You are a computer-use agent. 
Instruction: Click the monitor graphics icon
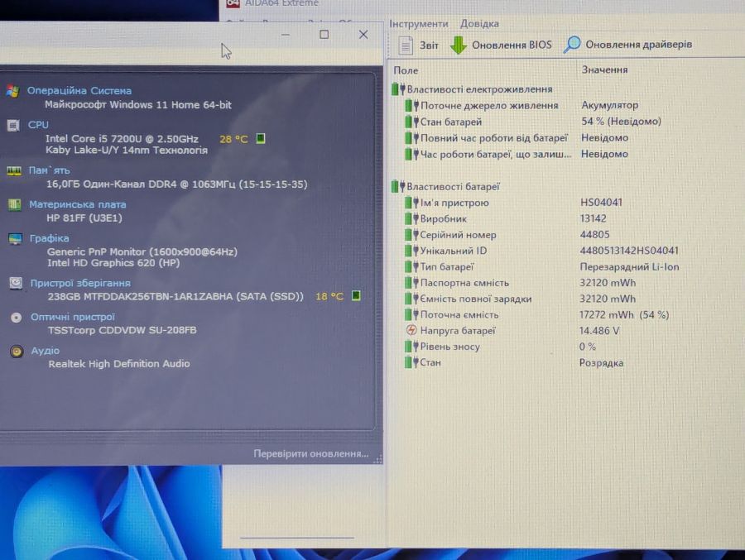click(15, 238)
